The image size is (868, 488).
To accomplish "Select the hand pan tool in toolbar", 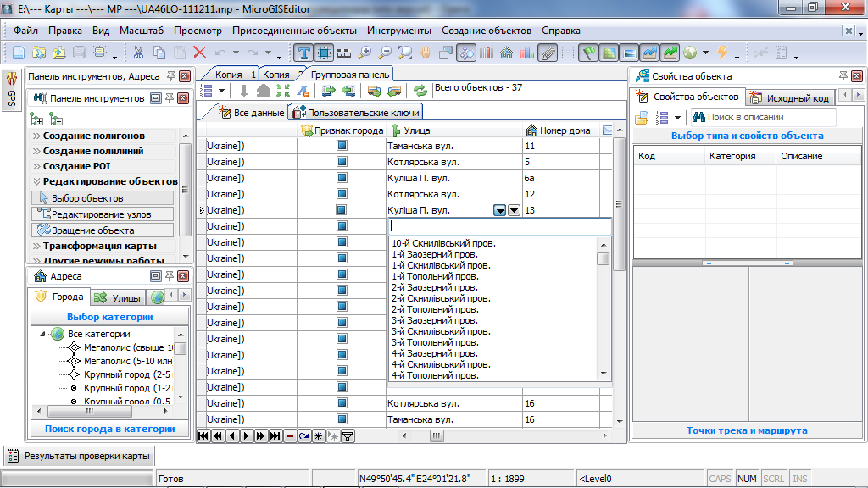I will [426, 53].
